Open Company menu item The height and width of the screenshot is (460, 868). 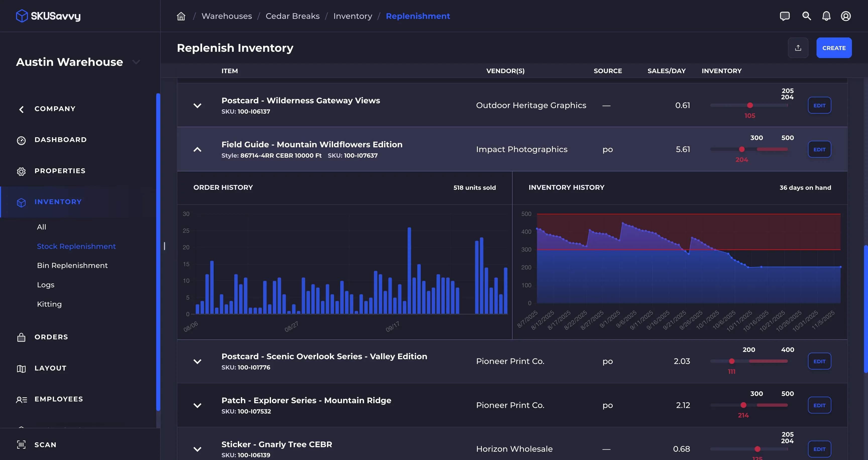coord(55,109)
